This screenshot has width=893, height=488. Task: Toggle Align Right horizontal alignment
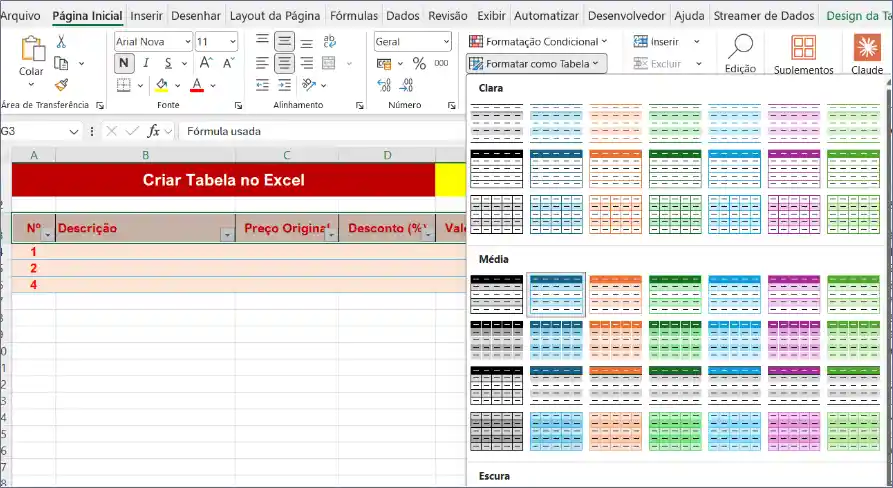pyautogui.click(x=306, y=63)
